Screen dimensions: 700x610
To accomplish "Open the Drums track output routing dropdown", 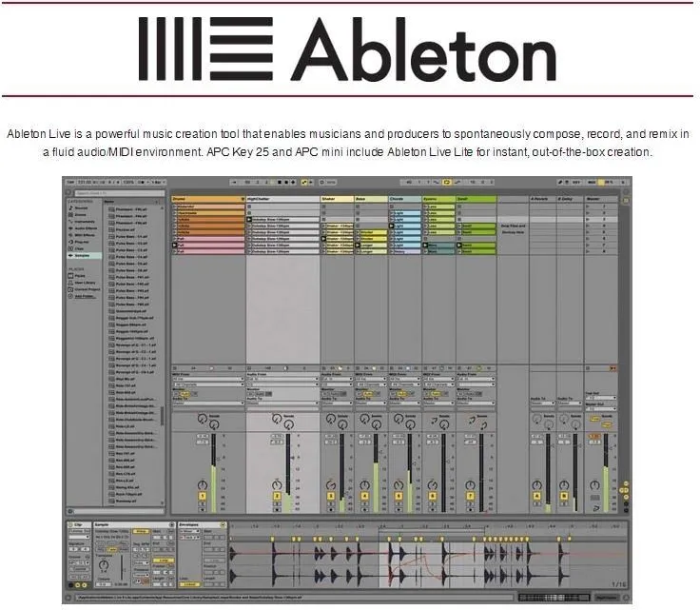I will 208,403.
